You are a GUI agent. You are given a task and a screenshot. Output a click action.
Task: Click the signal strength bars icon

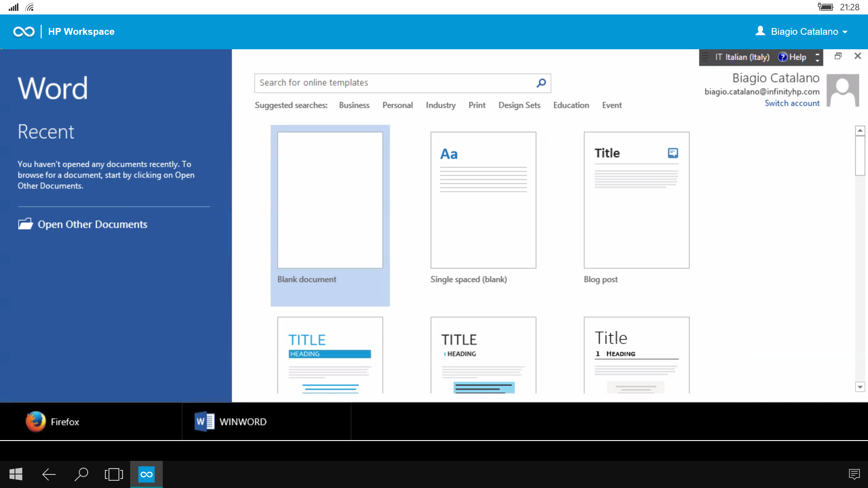(x=14, y=7)
